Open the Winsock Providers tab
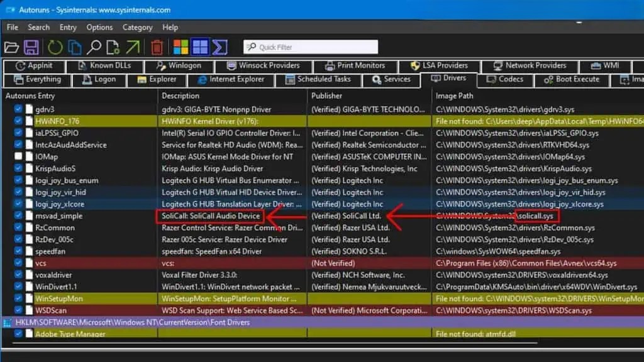The width and height of the screenshot is (644, 362). click(x=264, y=65)
